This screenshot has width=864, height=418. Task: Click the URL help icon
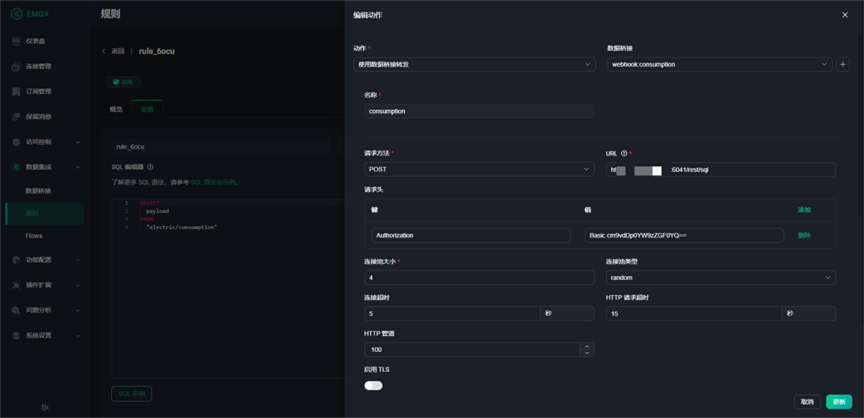[x=624, y=154]
